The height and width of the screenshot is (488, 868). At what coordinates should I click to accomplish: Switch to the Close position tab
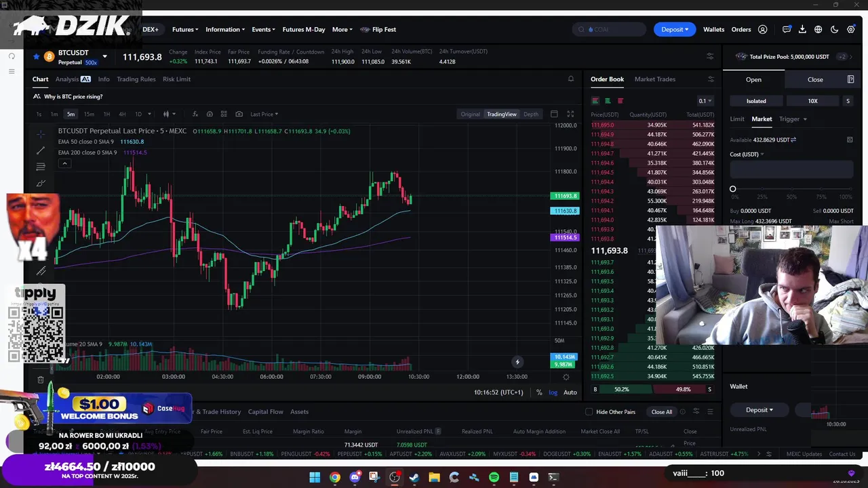tap(815, 79)
